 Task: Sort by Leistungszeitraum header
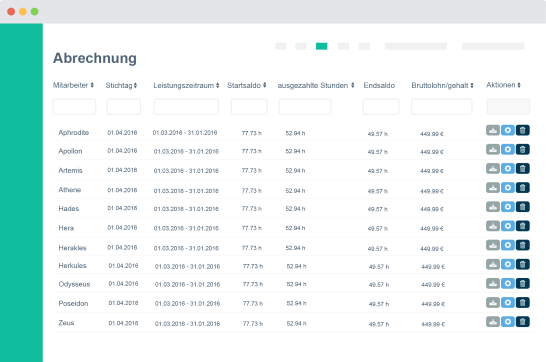186,85
